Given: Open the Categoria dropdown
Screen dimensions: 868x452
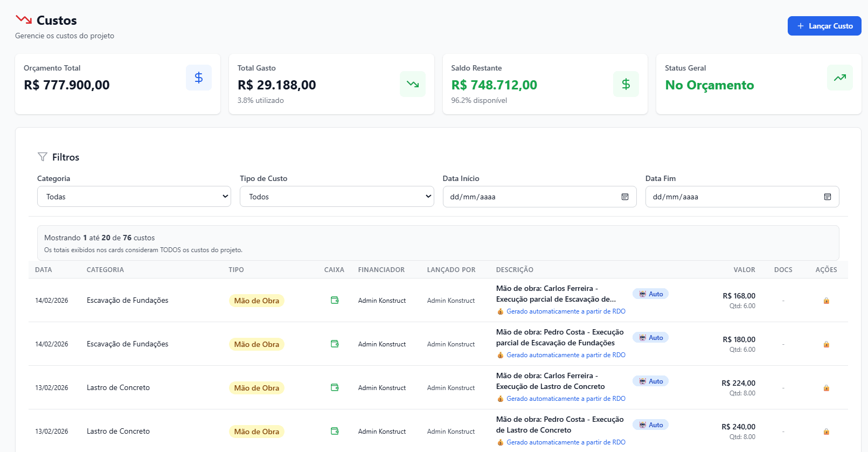Looking at the screenshot, I should tap(134, 197).
